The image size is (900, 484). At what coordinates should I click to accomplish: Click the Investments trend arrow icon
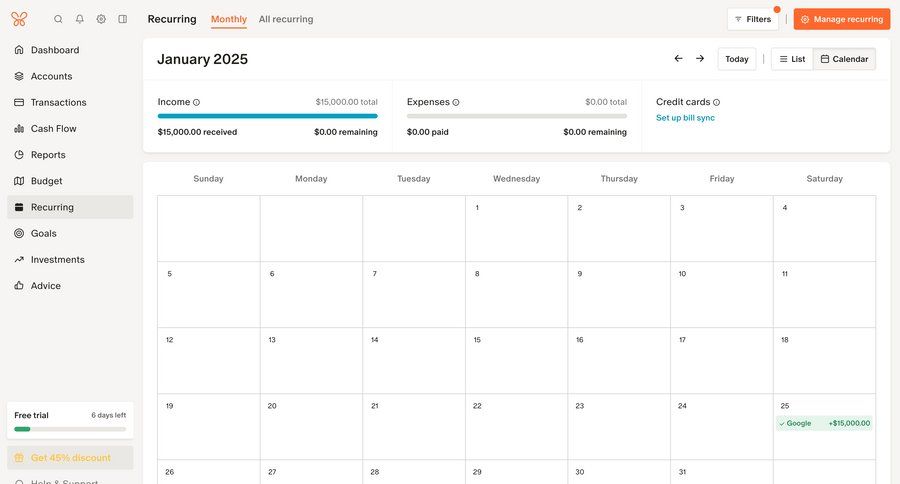pyautogui.click(x=19, y=260)
